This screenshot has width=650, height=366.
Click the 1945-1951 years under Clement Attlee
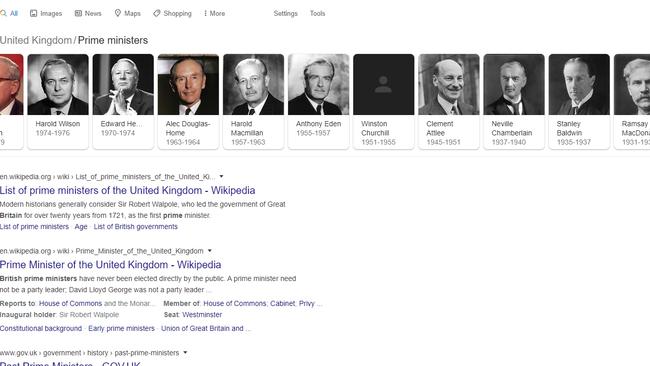tap(443, 142)
